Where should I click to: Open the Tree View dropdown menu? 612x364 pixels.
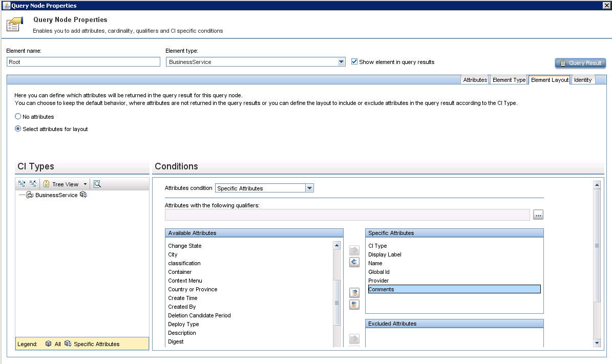85,184
